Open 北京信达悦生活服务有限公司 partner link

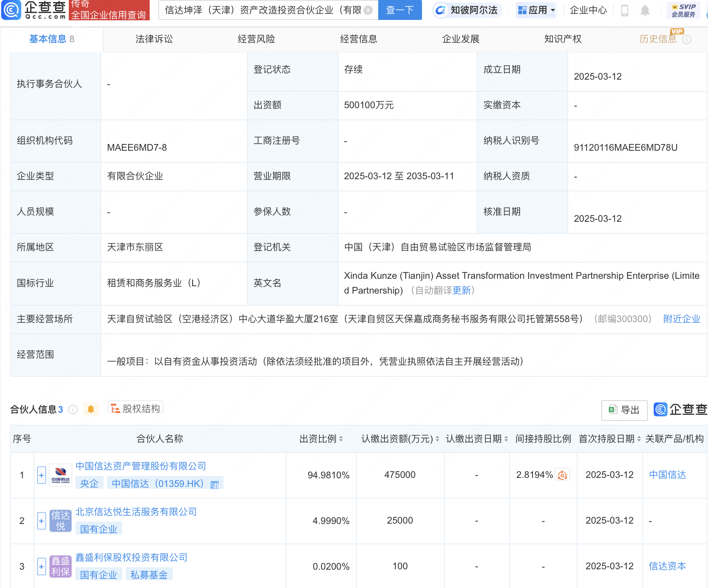136,511
